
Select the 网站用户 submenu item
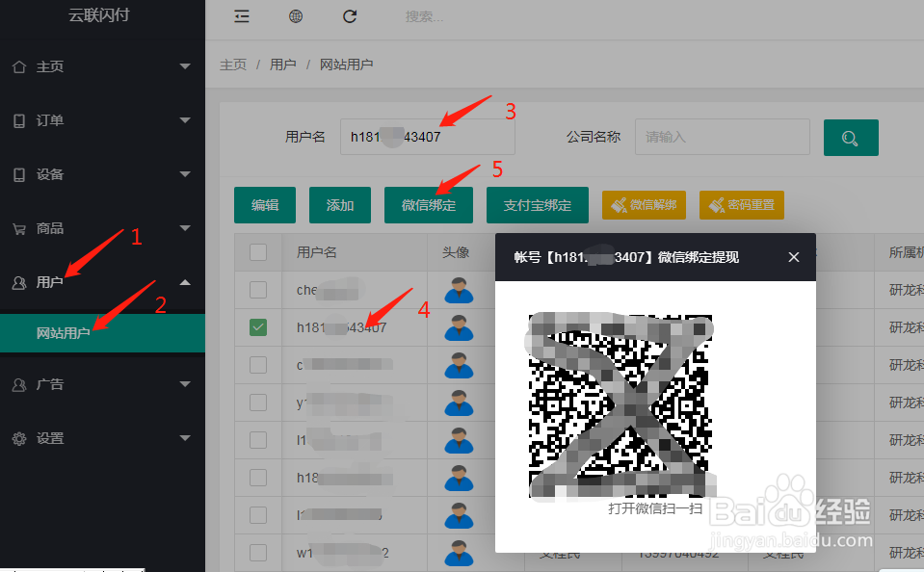pos(102,333)
